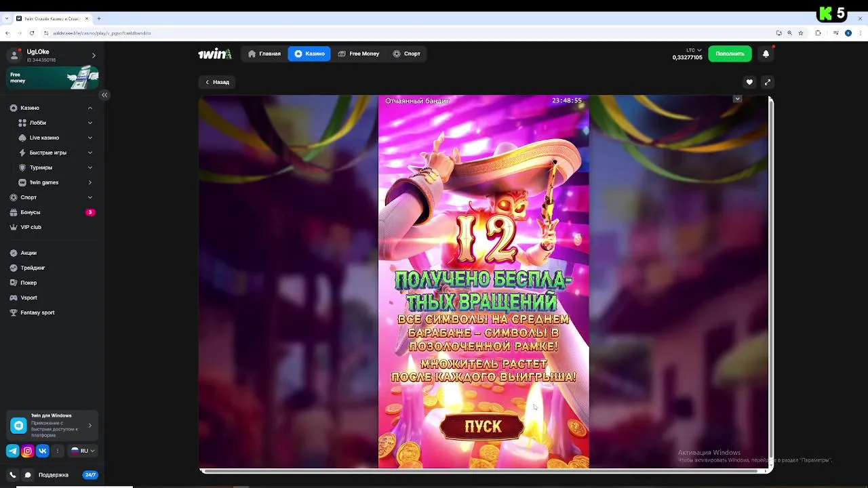
Task: Expand game to fullscreen
Action: point(767,82)
